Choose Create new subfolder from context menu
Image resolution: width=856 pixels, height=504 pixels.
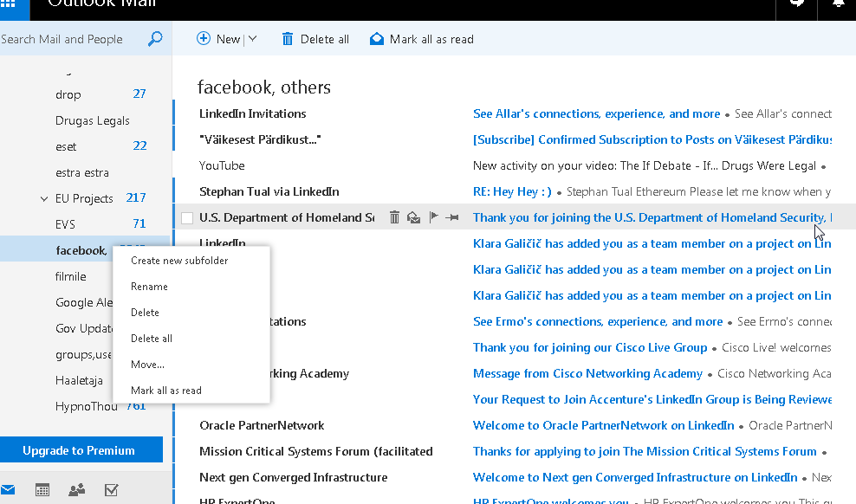179,261
